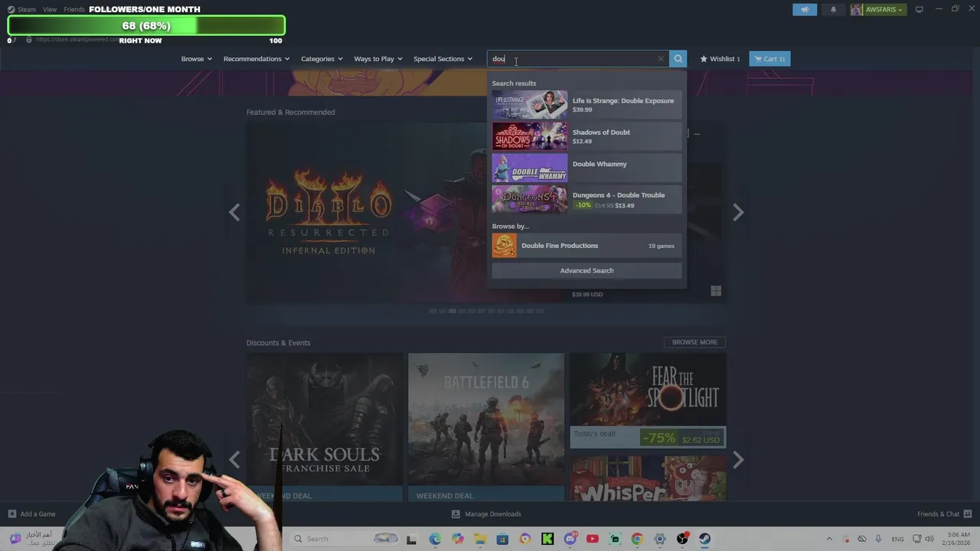Expand the Browse dropdown
The width and height of the screenshot is (980, 551).
[196, 59]
